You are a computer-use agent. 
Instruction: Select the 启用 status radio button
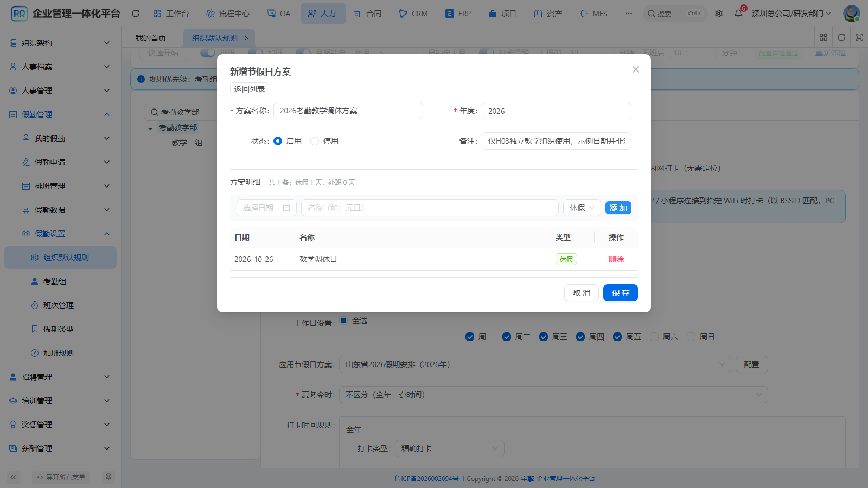[278, 141]
